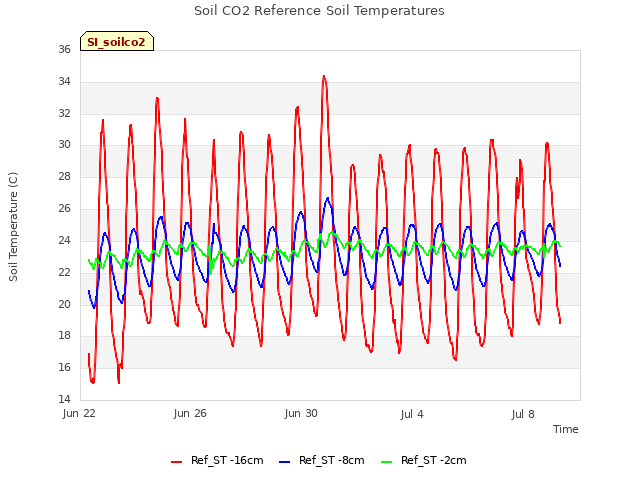640x480 pixels.
Task: Click the Jun 22 x-axis tick label
Action: click(79, 414)
